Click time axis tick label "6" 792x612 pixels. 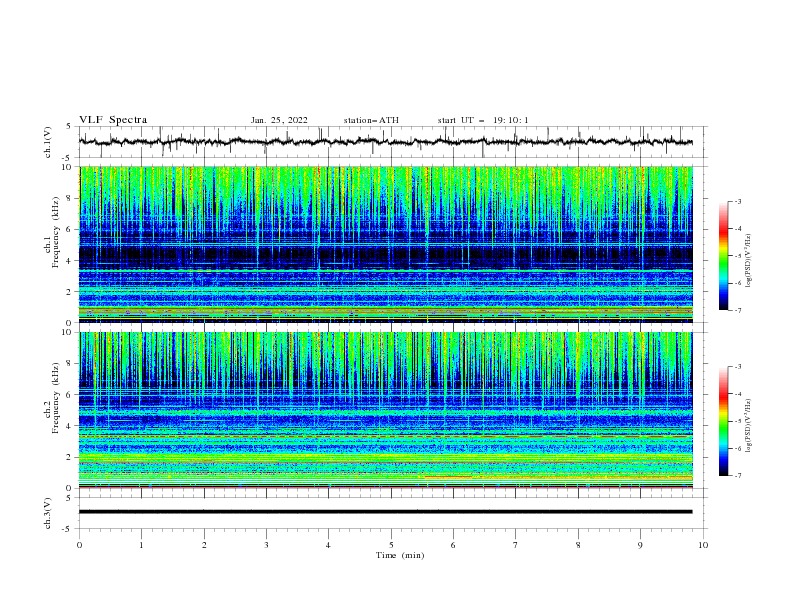click(x=453, y=545)
